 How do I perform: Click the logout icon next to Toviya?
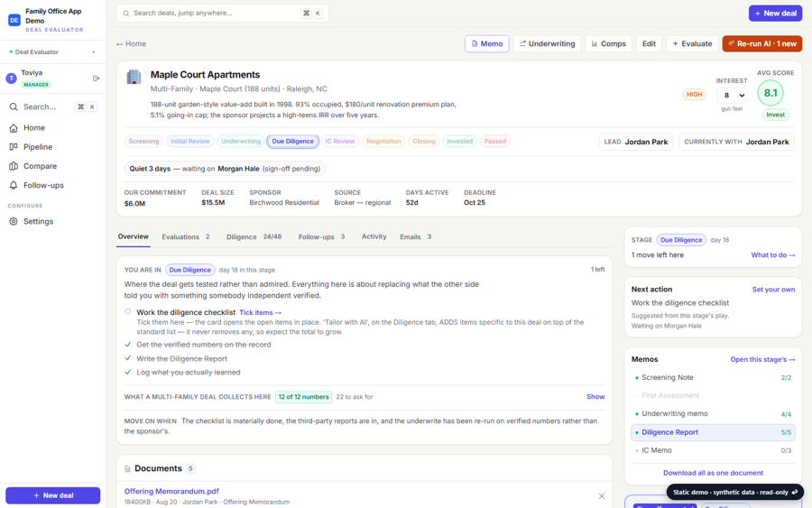tap(96, 79)
